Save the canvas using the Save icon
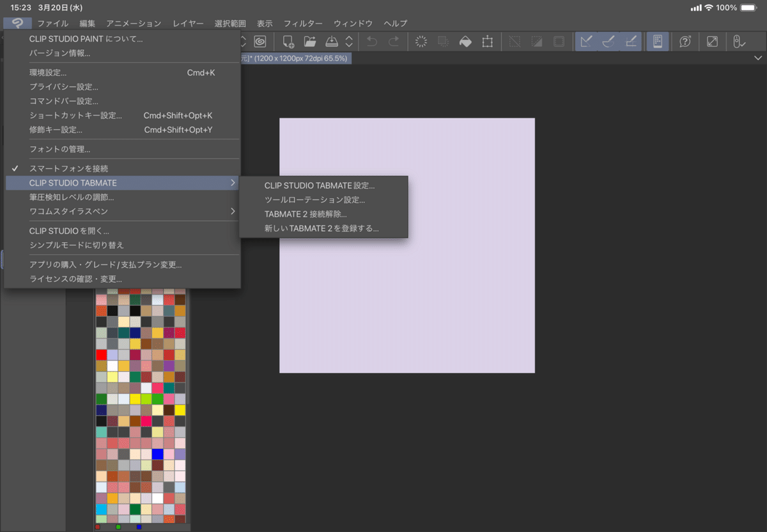The height and width of the screenshot is (532, 767). [332, 42]
